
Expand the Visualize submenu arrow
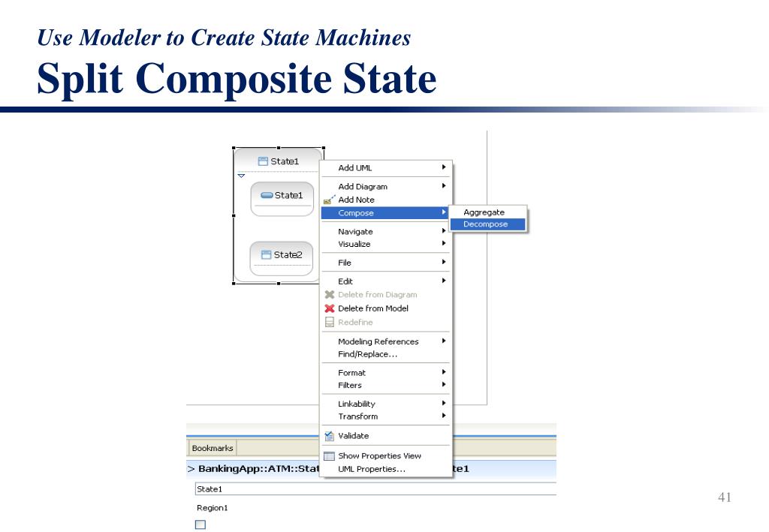443,243
